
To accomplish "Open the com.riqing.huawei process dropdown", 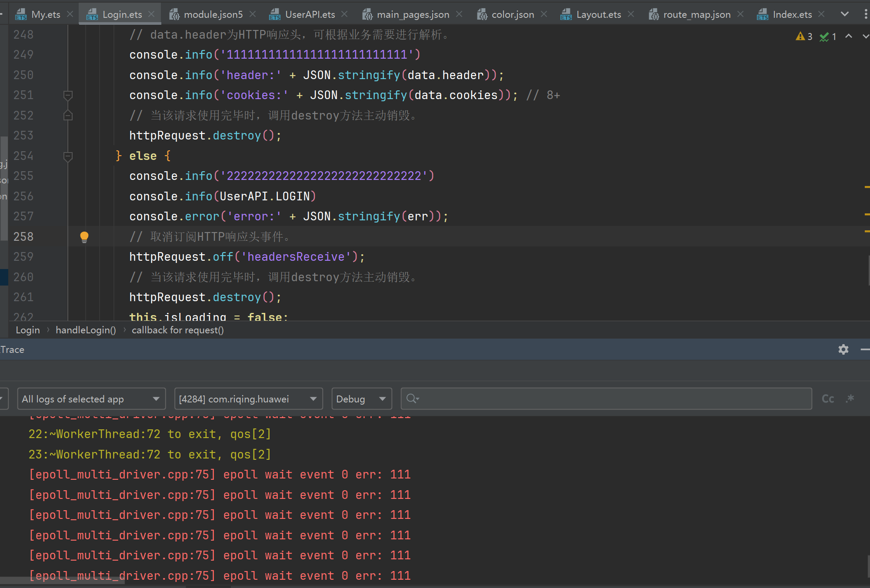I will 248,399.
